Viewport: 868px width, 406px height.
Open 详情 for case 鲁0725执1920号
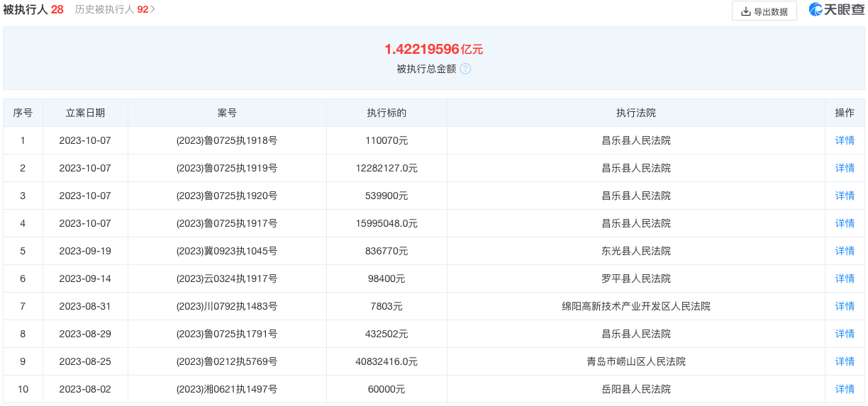[x=845, y=196]
